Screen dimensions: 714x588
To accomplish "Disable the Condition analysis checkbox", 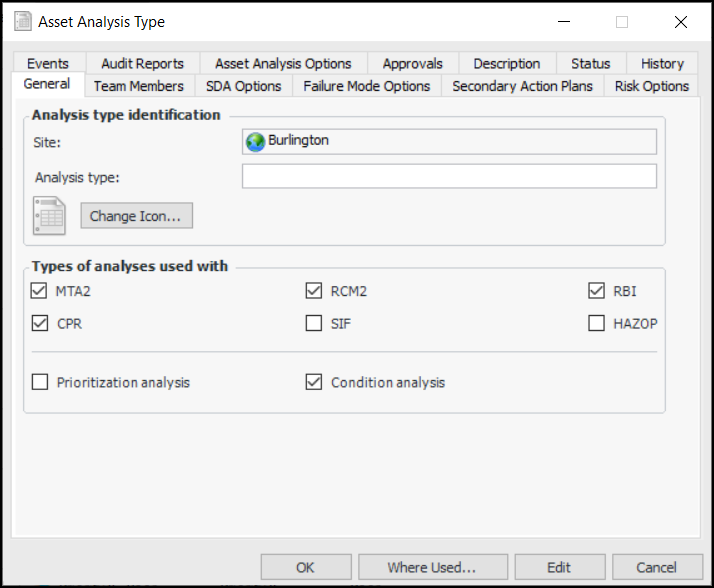I will (x=314, y=382).
